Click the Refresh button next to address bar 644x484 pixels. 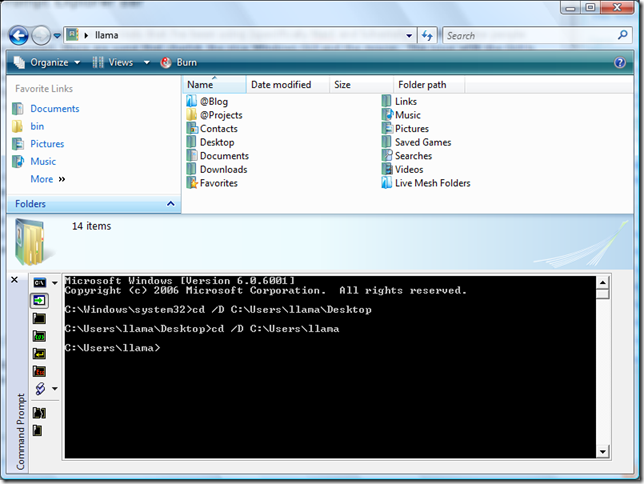pyautogui.click(x=427, y=36)
